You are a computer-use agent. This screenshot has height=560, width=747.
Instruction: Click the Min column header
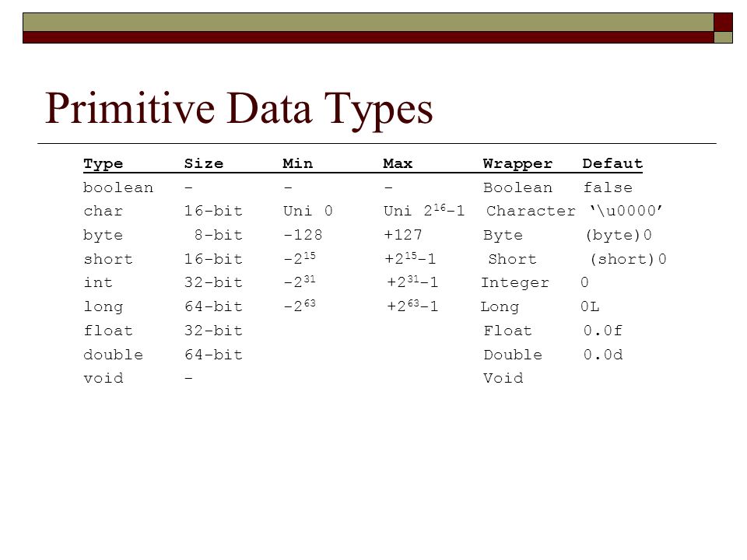[x=298, y=163]
